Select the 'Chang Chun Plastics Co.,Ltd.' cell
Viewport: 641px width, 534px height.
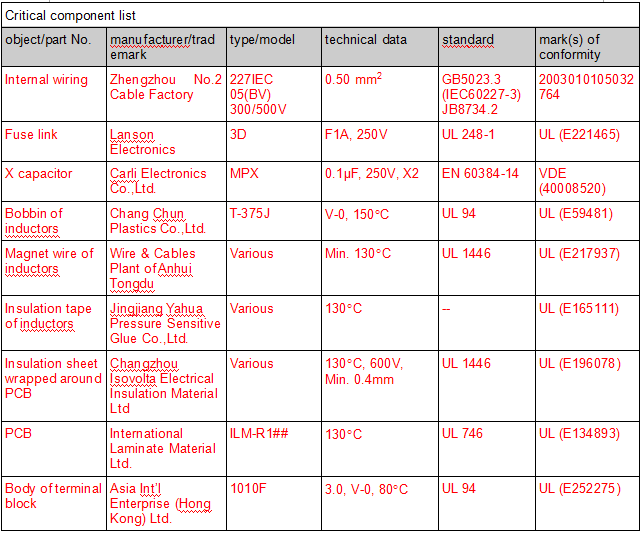point(166,221)
